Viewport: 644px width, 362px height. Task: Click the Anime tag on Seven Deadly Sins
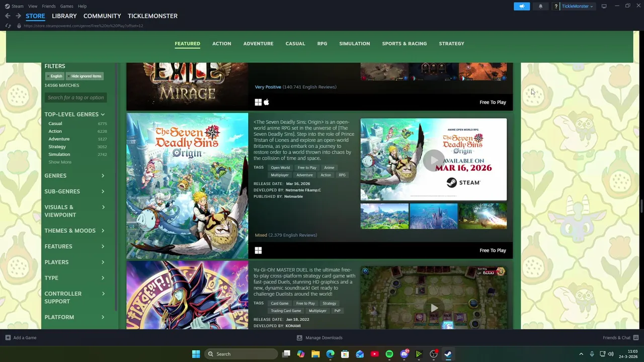pos(329,168)
